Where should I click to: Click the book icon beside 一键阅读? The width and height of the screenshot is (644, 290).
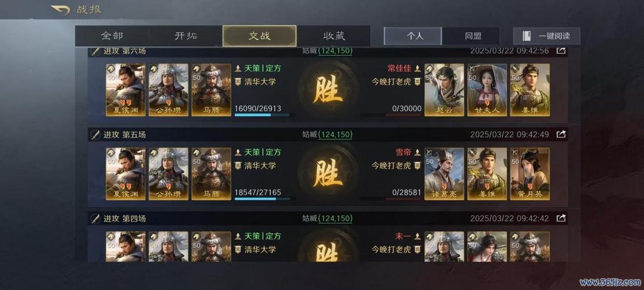527,36
